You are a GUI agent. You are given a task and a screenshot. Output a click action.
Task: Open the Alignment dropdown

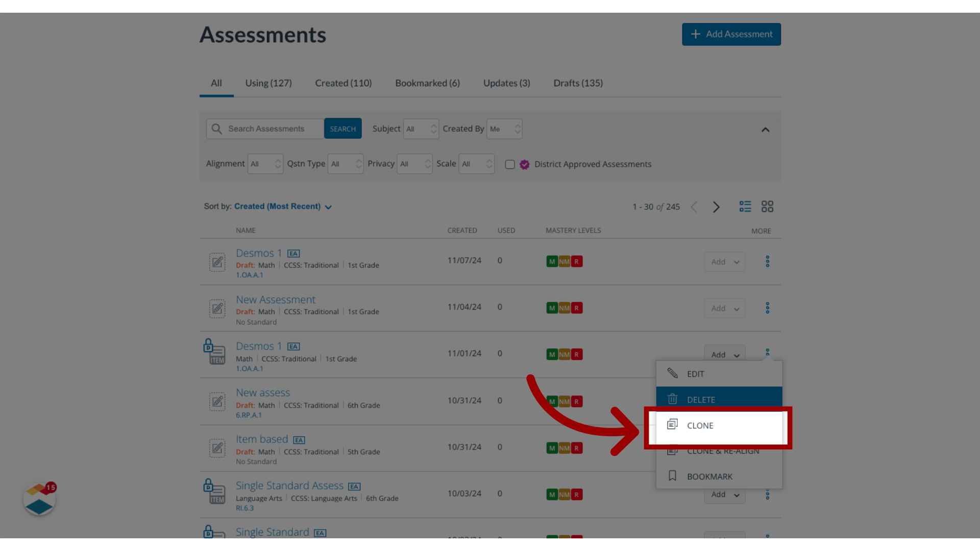265,164
